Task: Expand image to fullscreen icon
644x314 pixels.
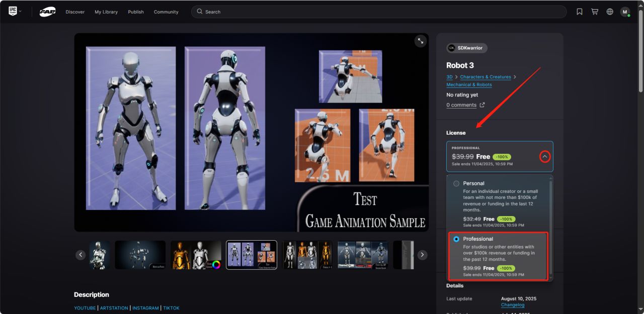Action: tap(420, 41)
